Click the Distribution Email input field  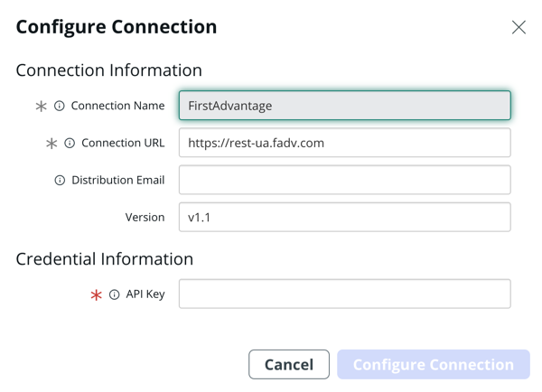point(345,180)
